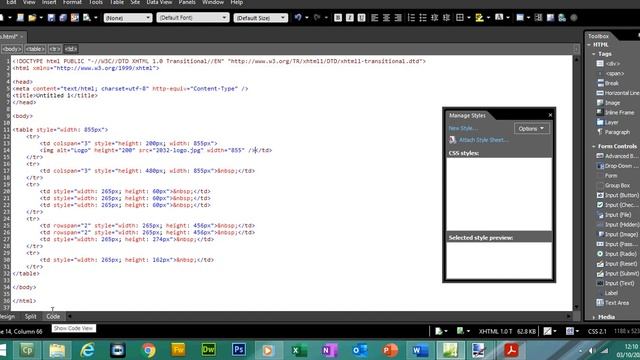Image resolution: width=640 pixels, height=360 pixels.
Task: Open the Tools menu
Action: (96, 2)
